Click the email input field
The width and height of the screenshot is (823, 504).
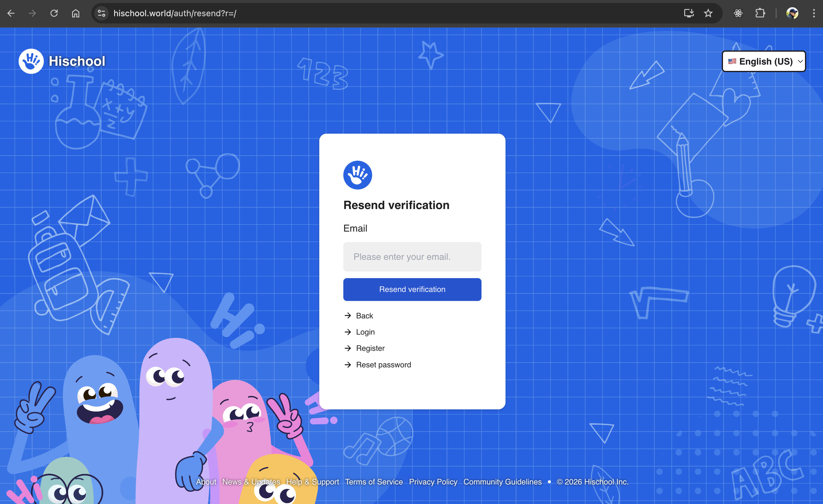pyautogui.click(x=412, y=257)
